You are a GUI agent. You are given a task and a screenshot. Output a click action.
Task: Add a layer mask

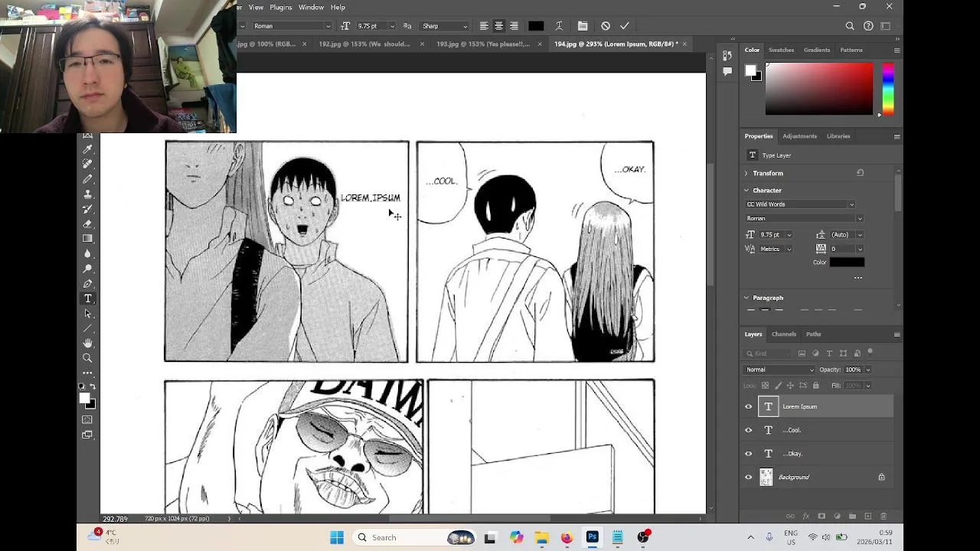[822, 517]
